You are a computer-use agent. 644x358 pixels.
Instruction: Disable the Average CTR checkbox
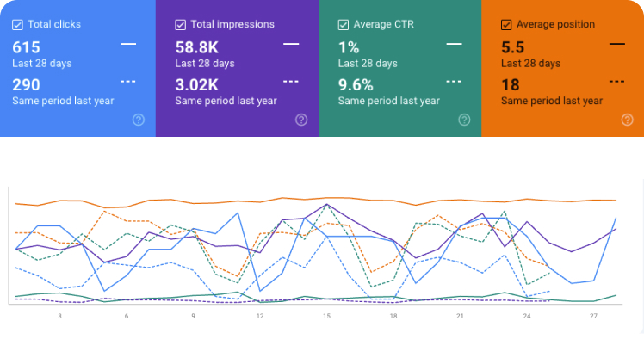pos(344,25)
